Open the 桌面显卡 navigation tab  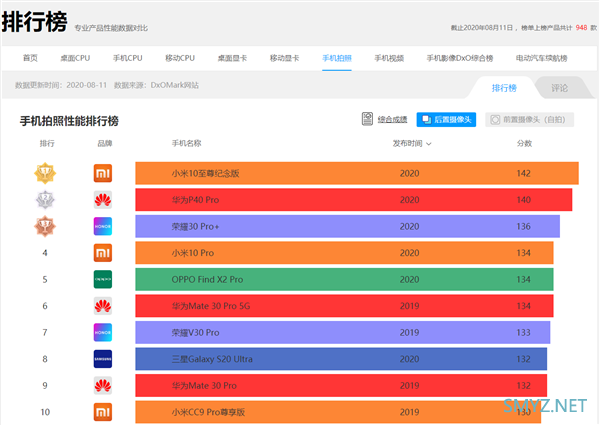tap(232, 58)
